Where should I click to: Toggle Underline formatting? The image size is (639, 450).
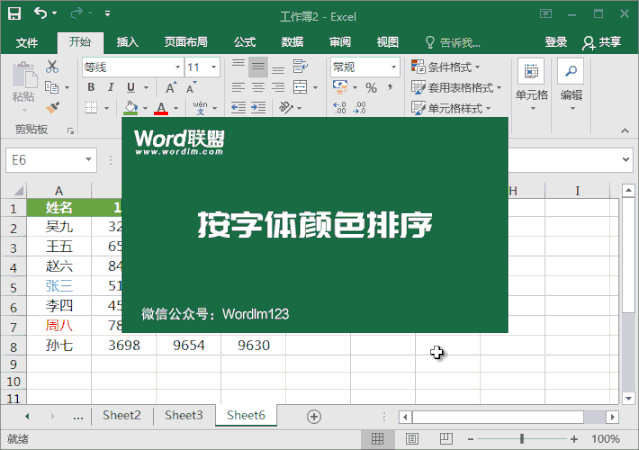click(x=130, y=87)
